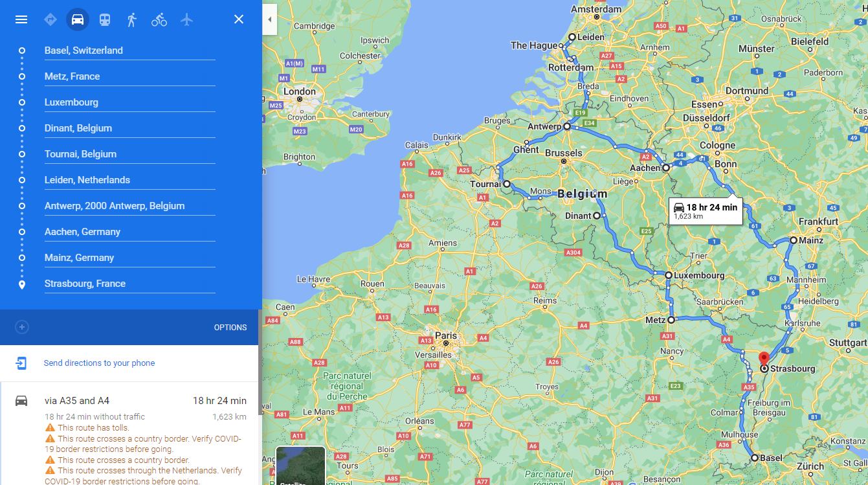The image size is (868, 485).
Task: Click the add destination plus icon
Action: point(22,327)
